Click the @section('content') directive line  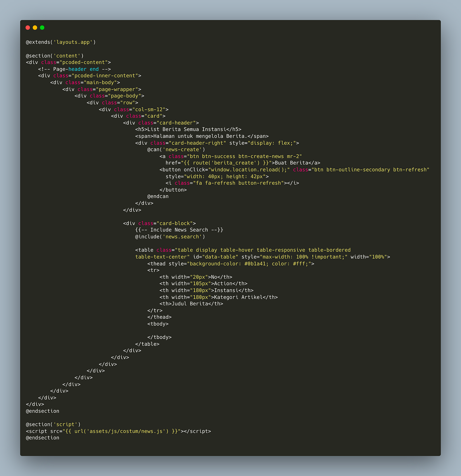pyautogui.click(x=55, y=56)
